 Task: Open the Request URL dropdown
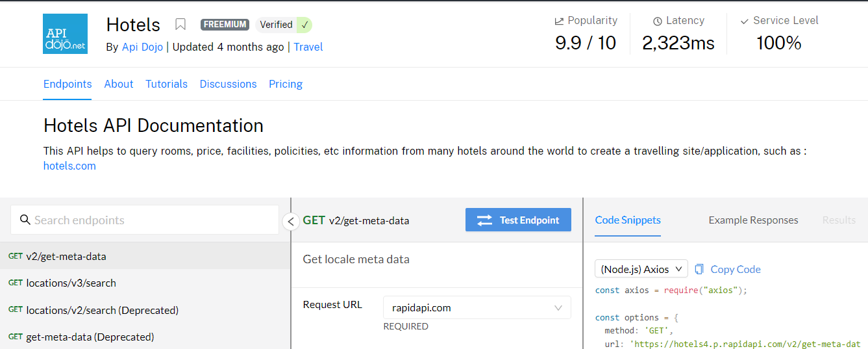[477, 307]
